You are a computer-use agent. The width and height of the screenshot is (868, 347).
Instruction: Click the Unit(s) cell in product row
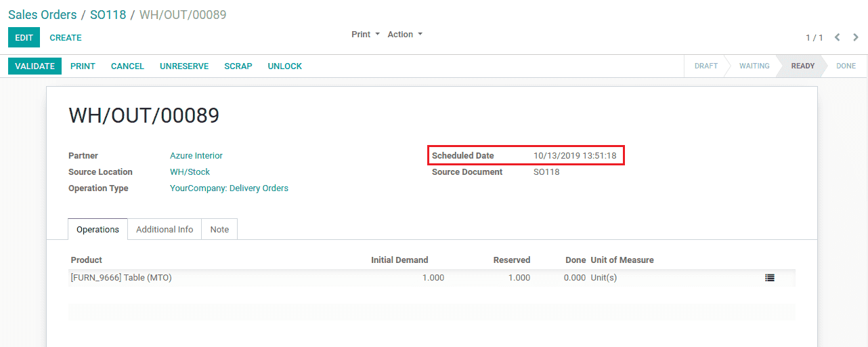tap(604, 278)
